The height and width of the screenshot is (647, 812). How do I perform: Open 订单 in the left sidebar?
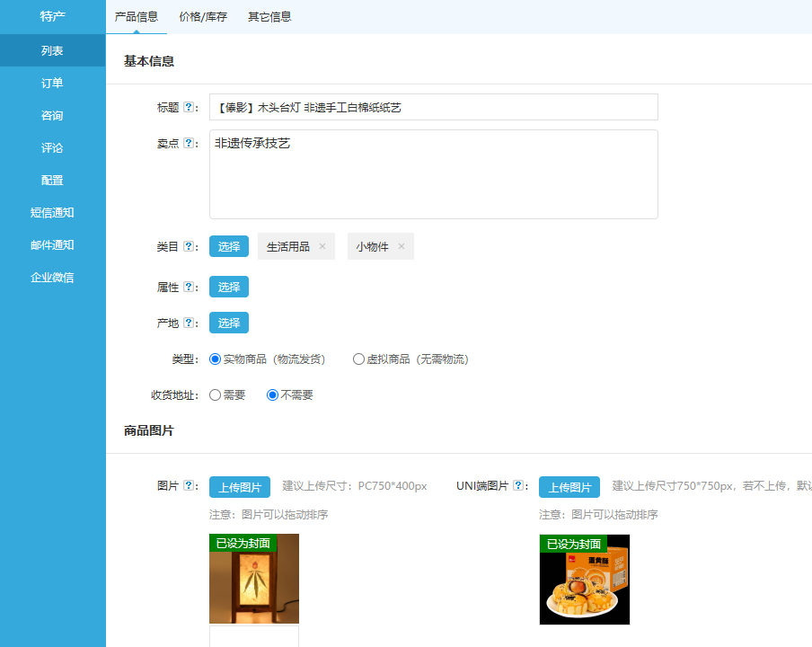pyautogui.click(x=52, y=84)
